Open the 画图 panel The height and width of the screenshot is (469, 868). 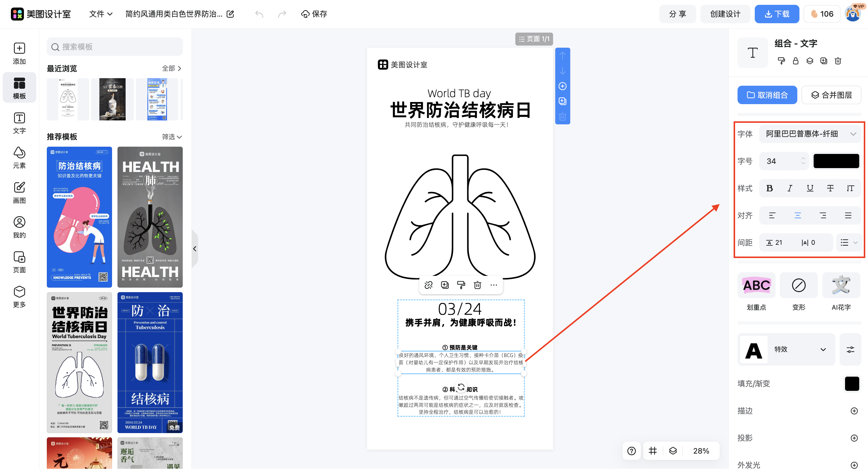click(x=19, y=193)
